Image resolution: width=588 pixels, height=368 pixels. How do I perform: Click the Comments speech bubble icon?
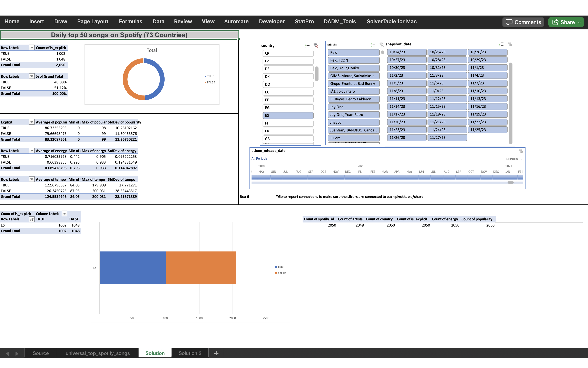point(509,22)
